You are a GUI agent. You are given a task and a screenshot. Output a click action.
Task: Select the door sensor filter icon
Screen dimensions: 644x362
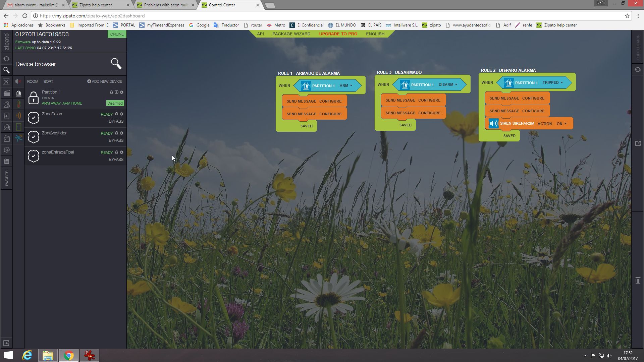(19, 127)
